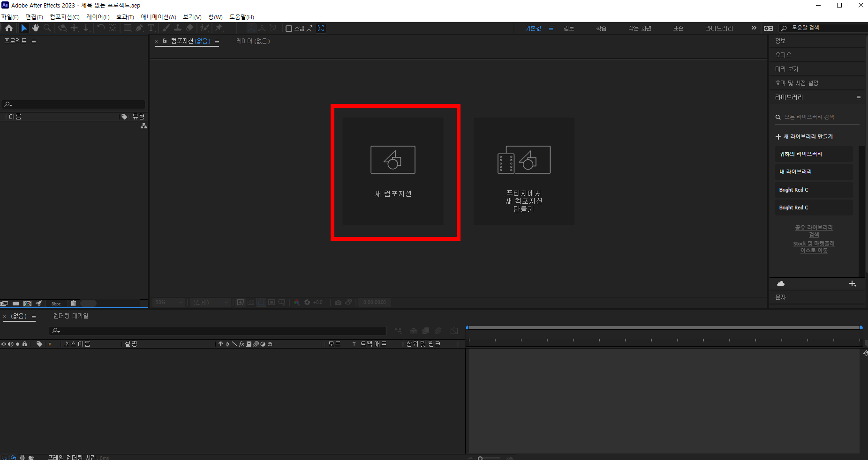Select the Dolly camera tool

coord(86,28)
